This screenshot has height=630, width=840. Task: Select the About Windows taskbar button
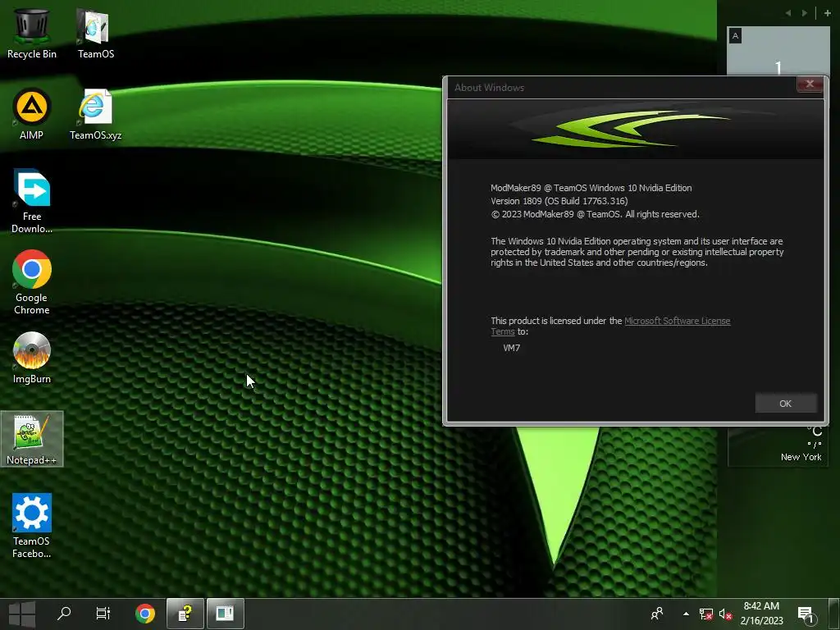click(x=225, y=614)
